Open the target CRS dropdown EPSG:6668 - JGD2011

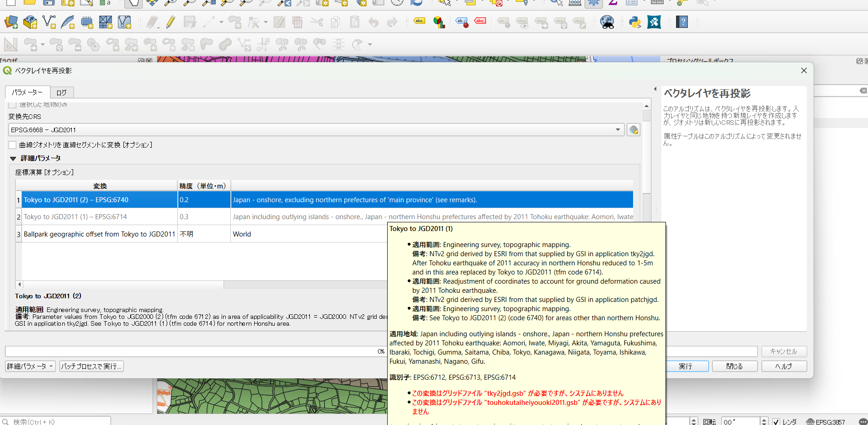(x=316, y=130)
